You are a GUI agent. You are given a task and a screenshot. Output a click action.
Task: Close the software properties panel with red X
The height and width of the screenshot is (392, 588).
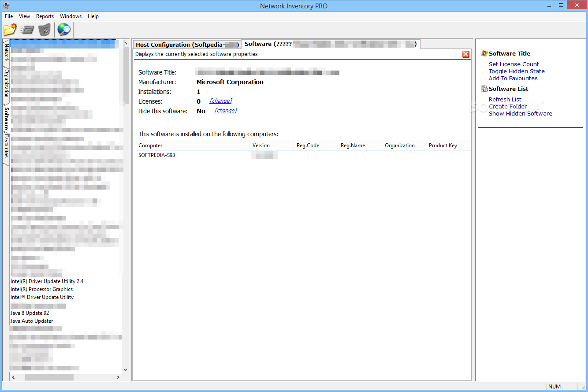pos(466,54)
